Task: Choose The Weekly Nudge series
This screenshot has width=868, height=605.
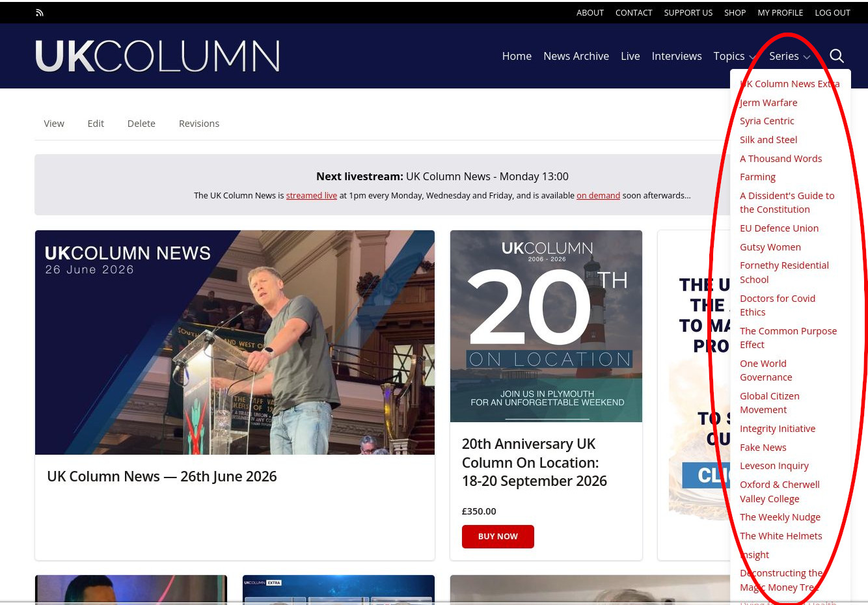Action: coord(780,517)
